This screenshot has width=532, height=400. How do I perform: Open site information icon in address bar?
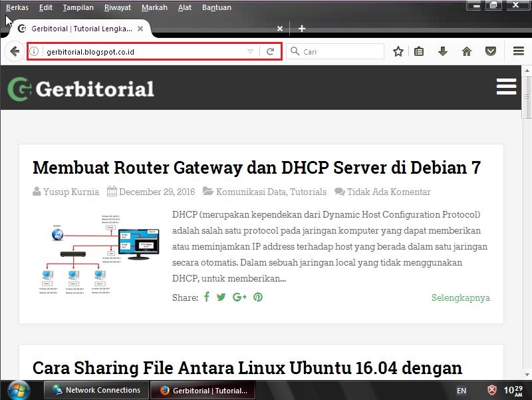[x=34, y=52]
